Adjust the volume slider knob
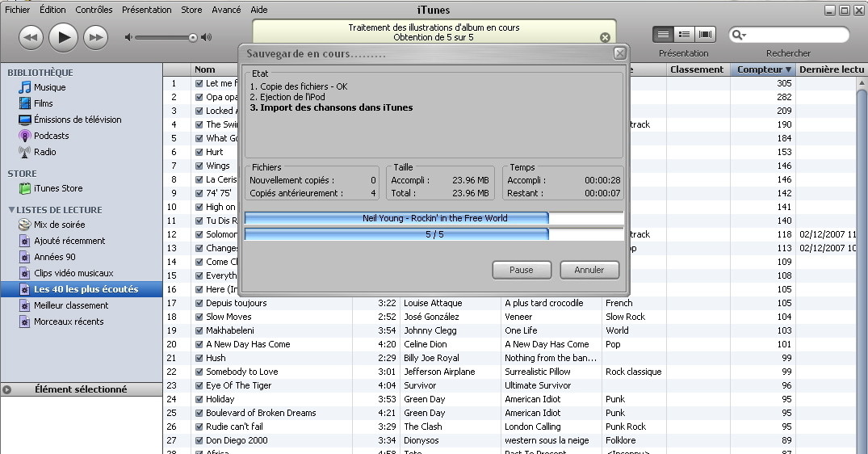 193,38
